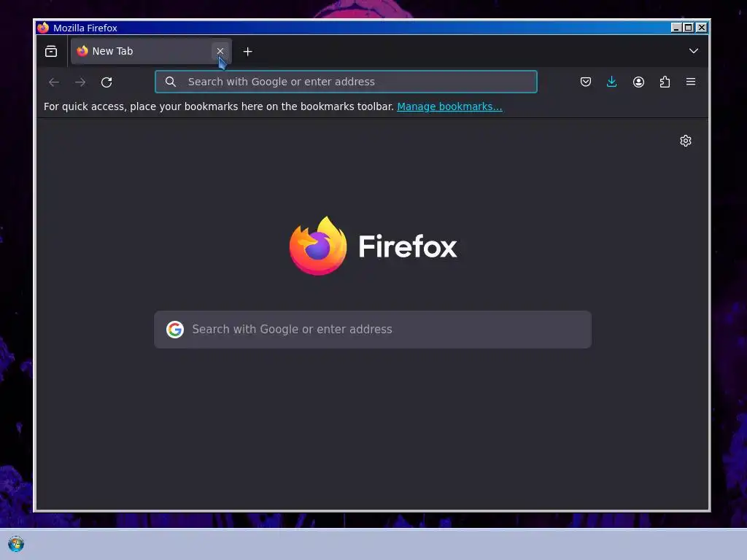Open the Downloads panel
This screenshot has width=747, height=560.
point(612,82)
